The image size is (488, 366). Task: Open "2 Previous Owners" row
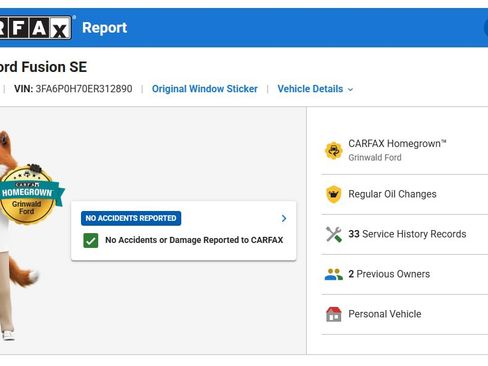(405, 274)
